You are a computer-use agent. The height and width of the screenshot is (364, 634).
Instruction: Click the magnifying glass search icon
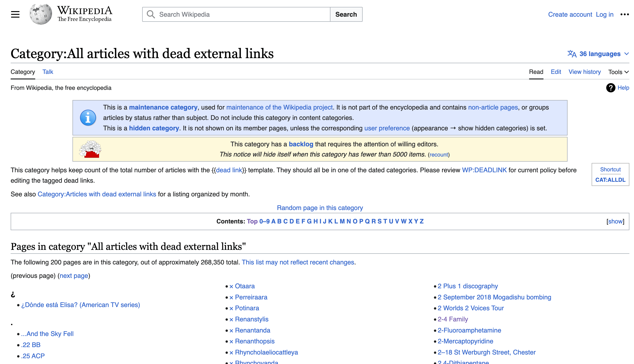151,14
